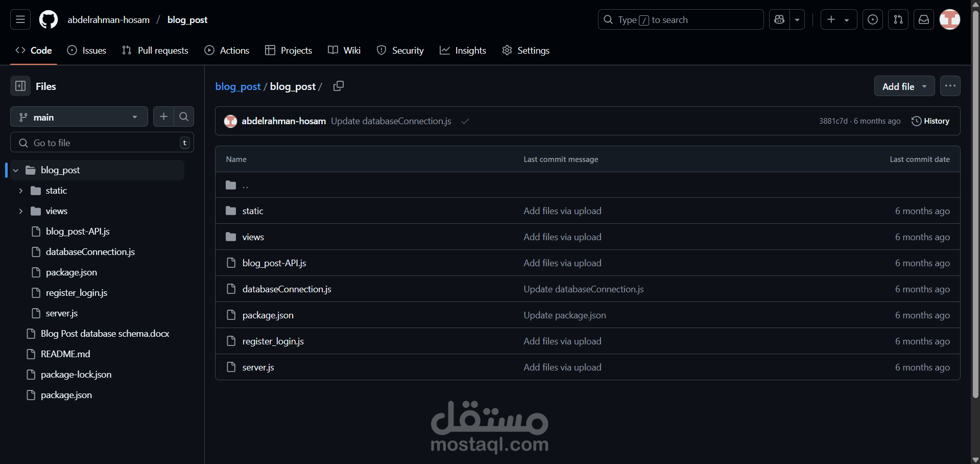The image size is (980, 464).
Task: Open the notifications inbox icon
Action: click(x=924, y=19)
